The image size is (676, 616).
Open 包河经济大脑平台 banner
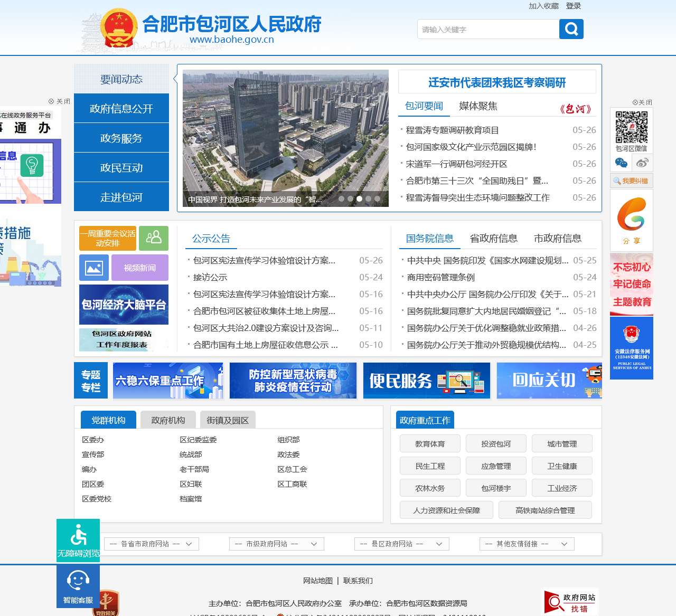point(124,305)
